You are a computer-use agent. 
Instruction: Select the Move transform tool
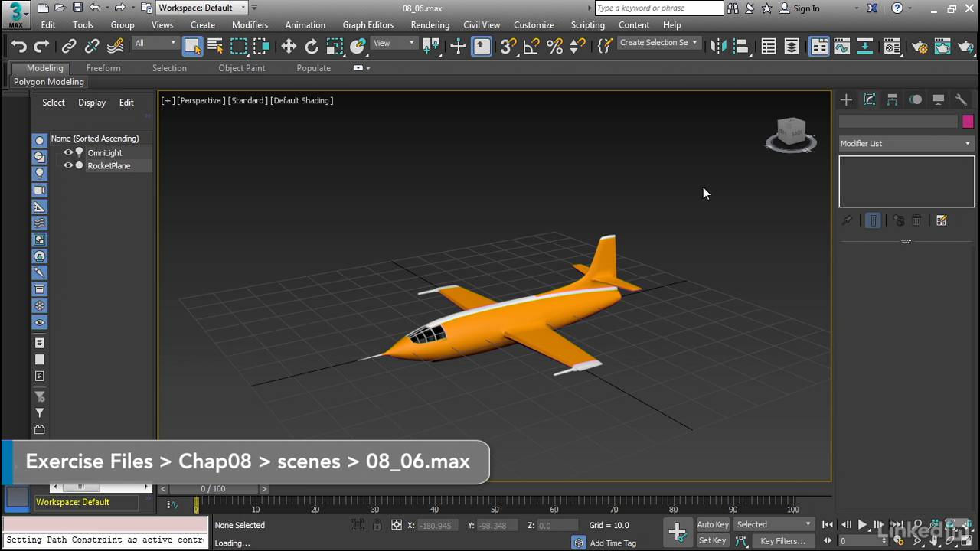coord(289,47)
